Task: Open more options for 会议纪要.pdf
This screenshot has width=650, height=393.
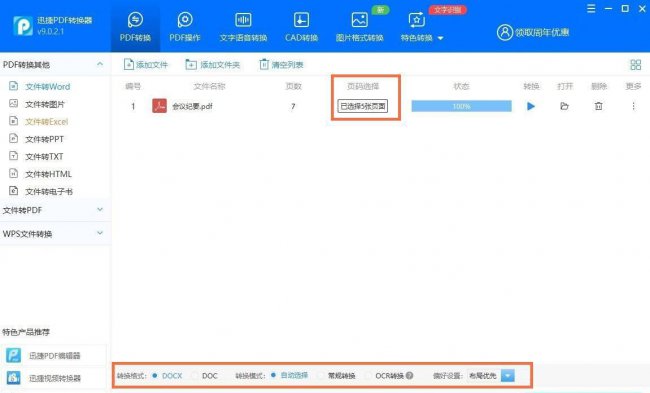Action: coord(633,106)
